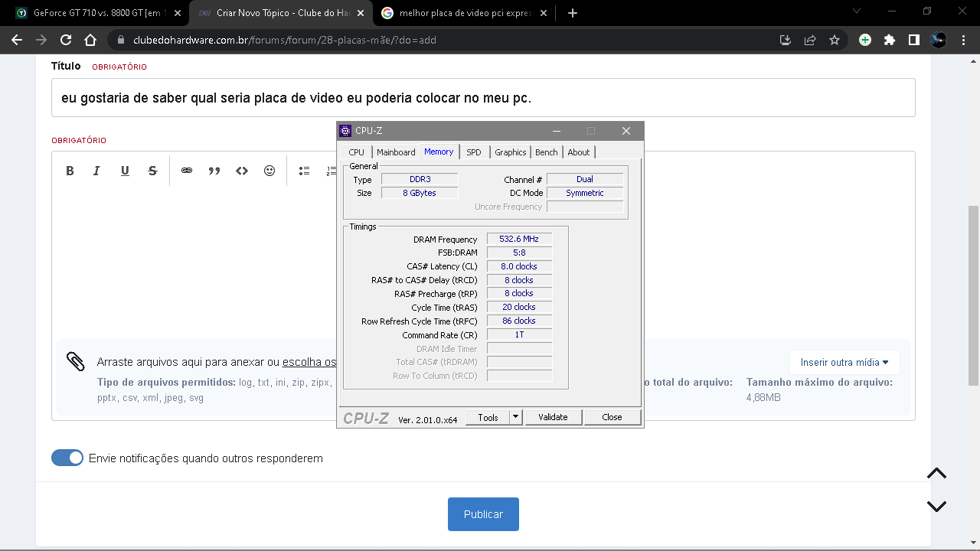Share this page from address bar
Screen dimensions: 980x551
810,40
